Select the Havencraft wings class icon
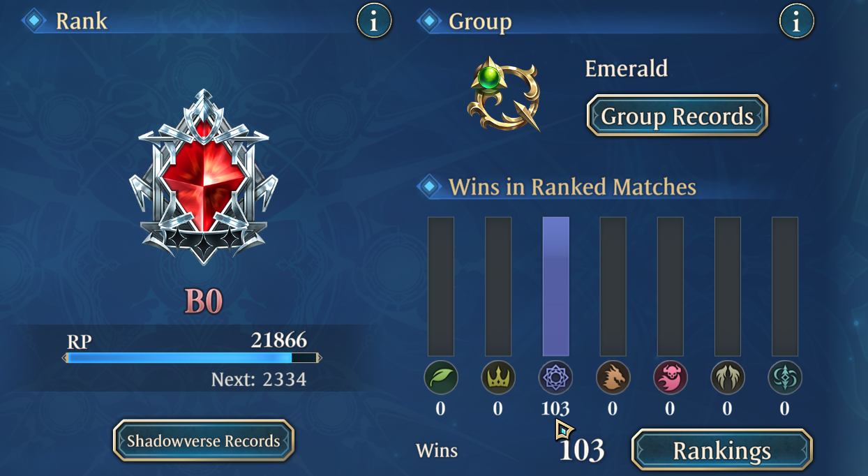868x476 pixels. tap(728, 378)
